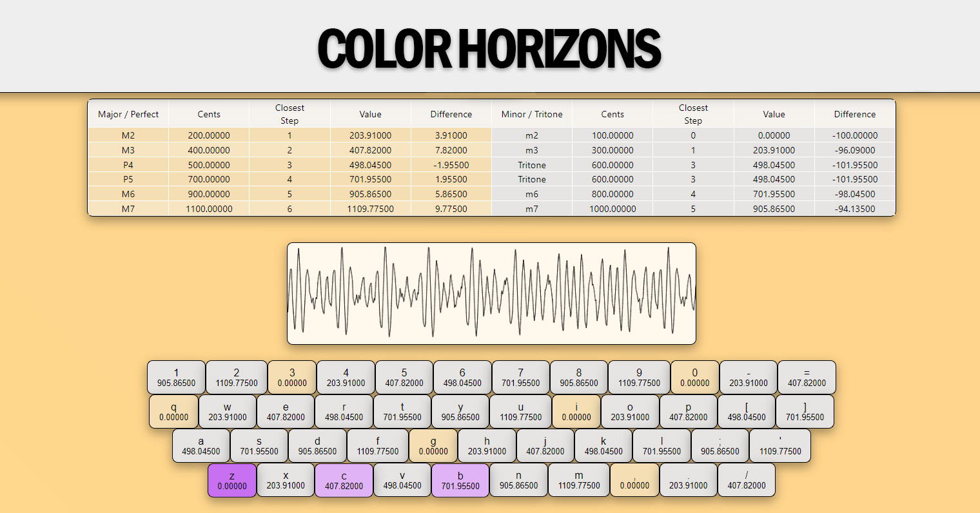980x513 pixels.
Task: Play the u key at 1109.77500
Action: 521,412
